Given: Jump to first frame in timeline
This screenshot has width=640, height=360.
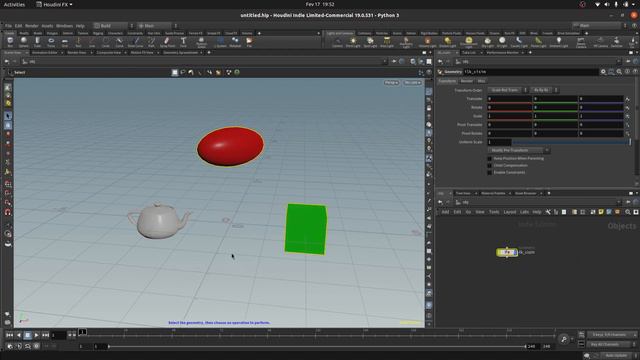Looking at the screenshot, I should coord(9,335).
